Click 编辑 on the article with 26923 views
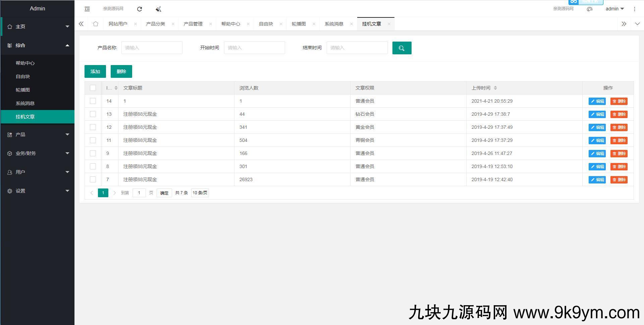The width and height of the screenshot is (644, 325). [x=597, y=179]
